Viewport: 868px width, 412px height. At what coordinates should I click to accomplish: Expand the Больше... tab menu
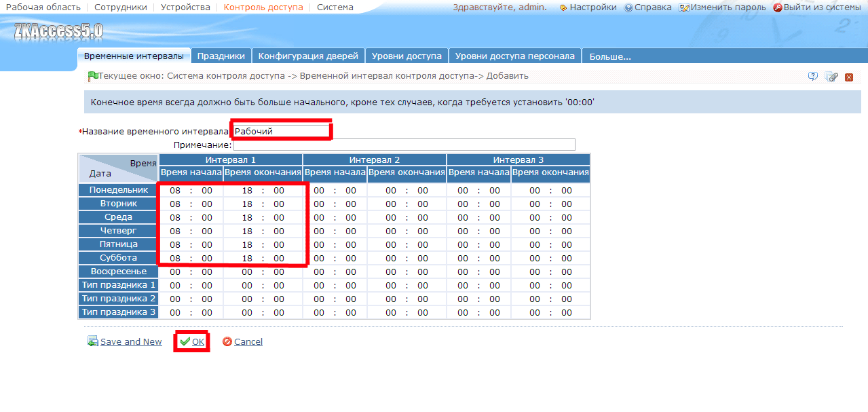[610, 56]
